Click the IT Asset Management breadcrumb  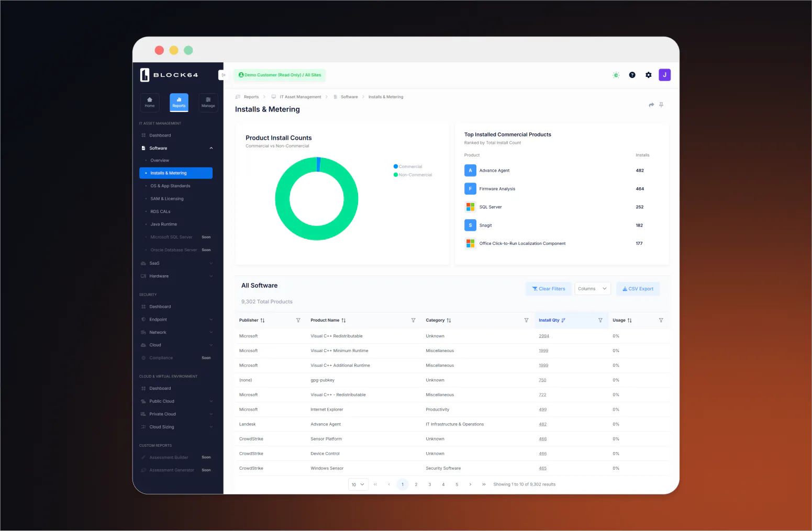tap(301, 97)
